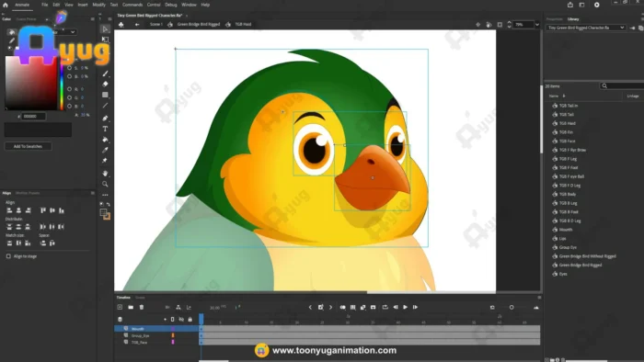The image size is (644, 362).
Task: Open the Timeline panel options menu
Action: tap(539, 298)
